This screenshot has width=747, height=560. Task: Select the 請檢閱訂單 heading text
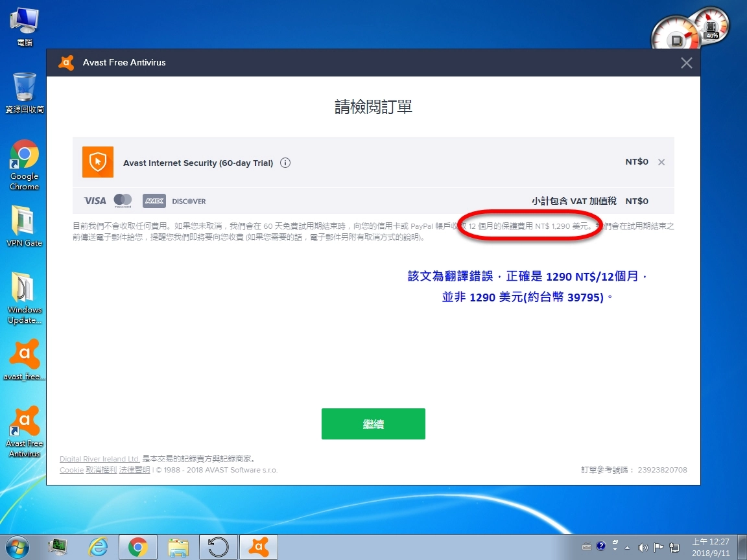pyautogui.click(x=373, y=107)
